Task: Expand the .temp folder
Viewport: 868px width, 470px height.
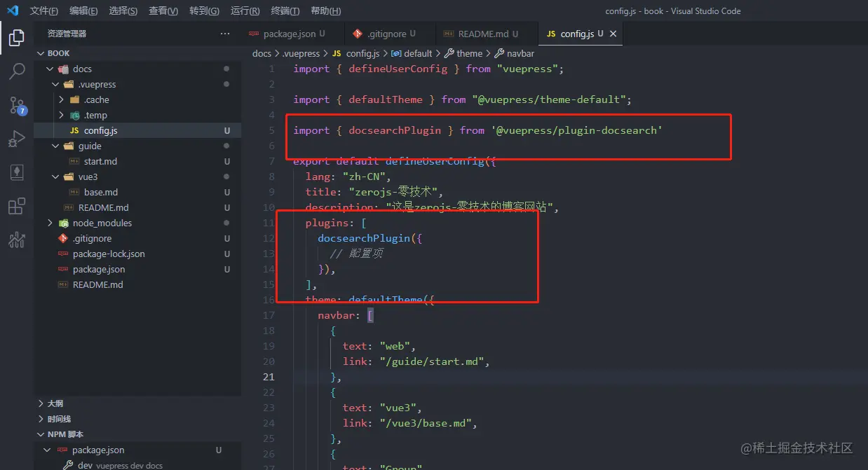Action: pos(62,115)
